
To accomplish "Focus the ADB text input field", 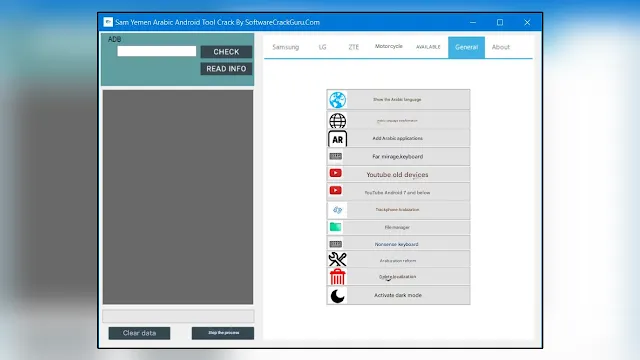I will pos(157,51).
